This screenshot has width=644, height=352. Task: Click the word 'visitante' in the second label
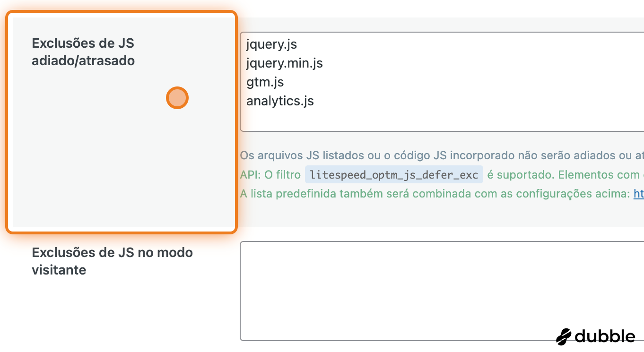point(59,270)
